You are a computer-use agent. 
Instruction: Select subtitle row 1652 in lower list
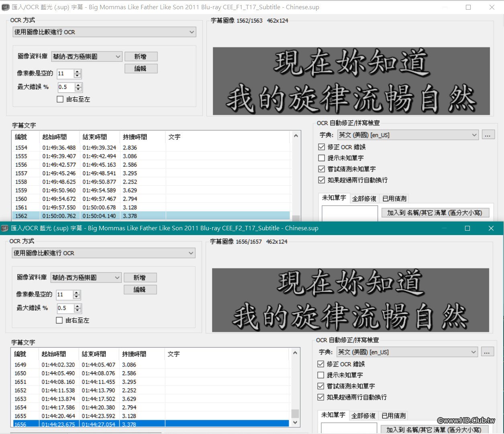click(x=150, y=390)
